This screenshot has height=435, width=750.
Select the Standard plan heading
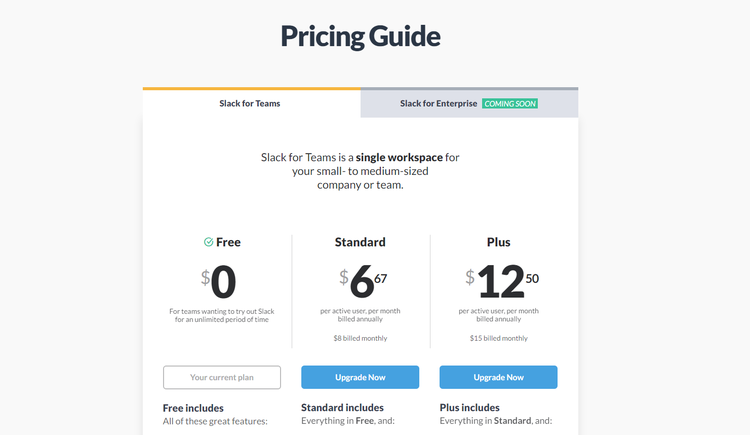coord(360,242)
